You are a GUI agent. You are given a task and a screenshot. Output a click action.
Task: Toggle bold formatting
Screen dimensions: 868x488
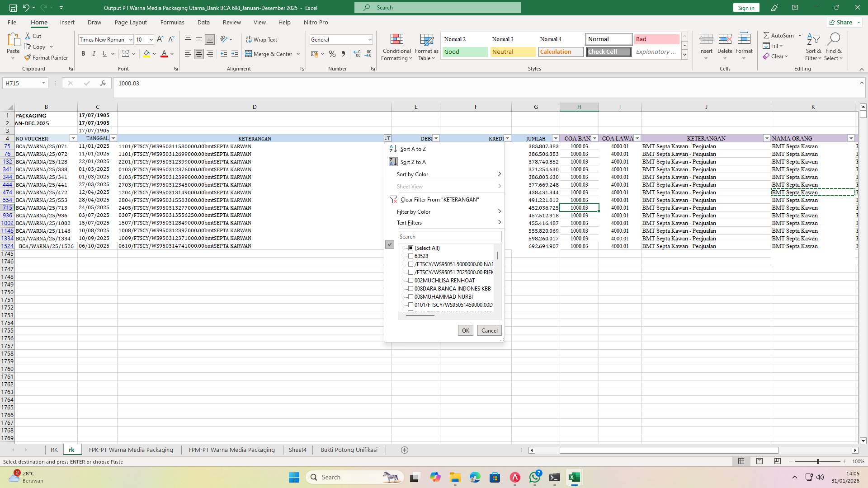83,53
